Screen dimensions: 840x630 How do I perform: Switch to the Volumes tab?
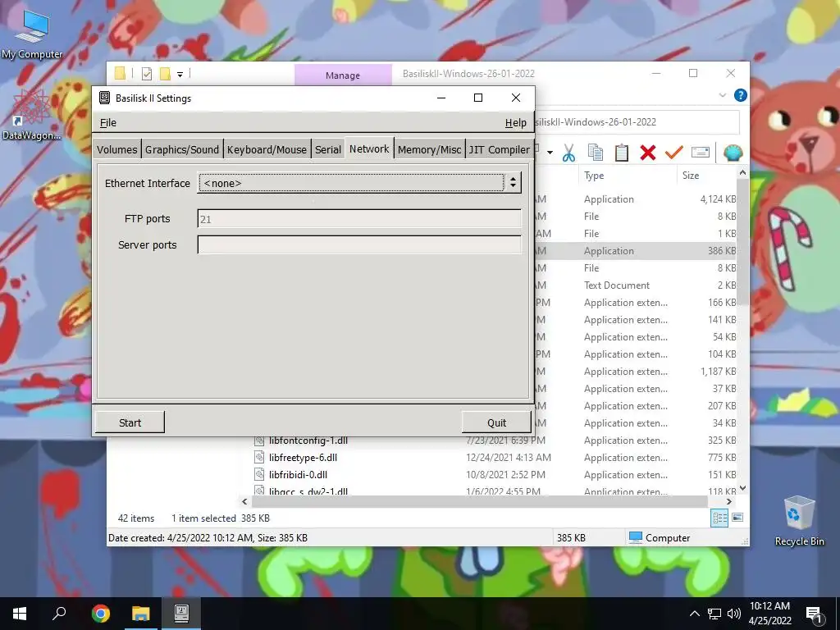tap(116, 149)
